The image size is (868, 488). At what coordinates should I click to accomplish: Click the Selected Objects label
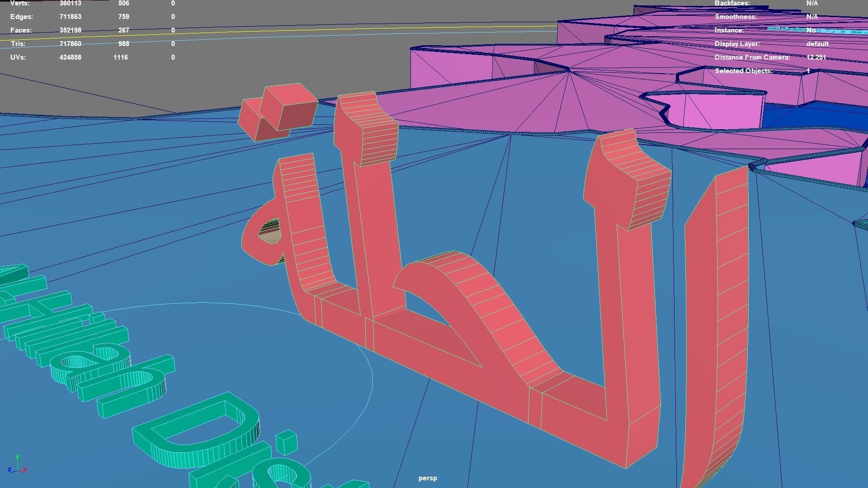click(x=743, y=71)
